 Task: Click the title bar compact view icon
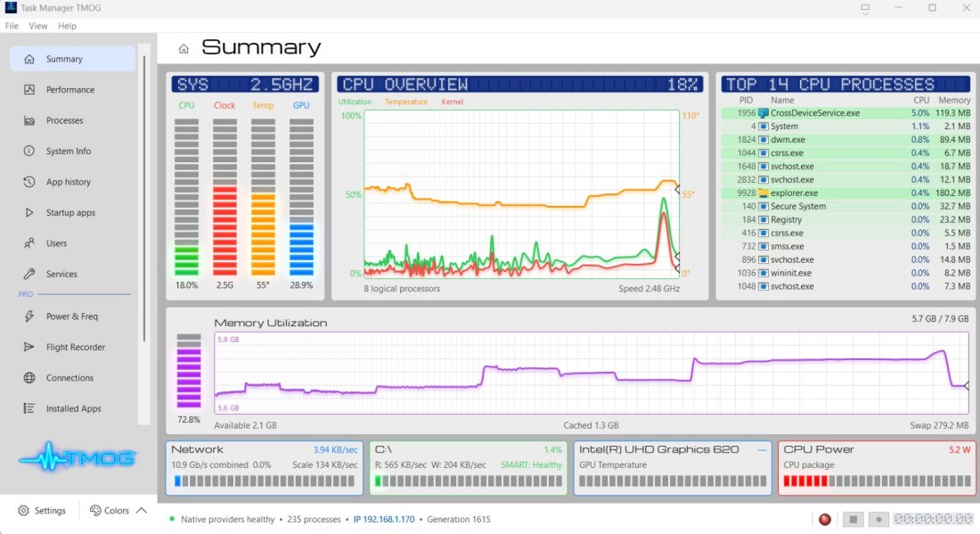pos(865,8)
